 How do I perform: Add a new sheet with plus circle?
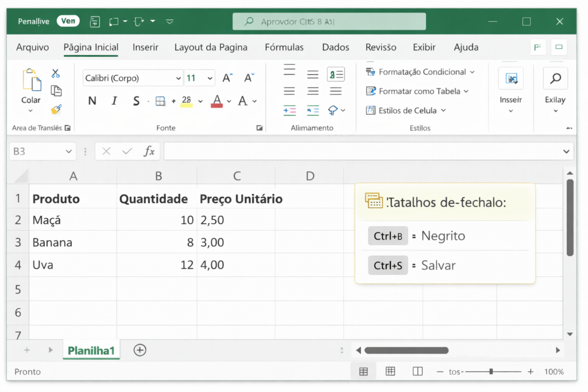point(140,350)
